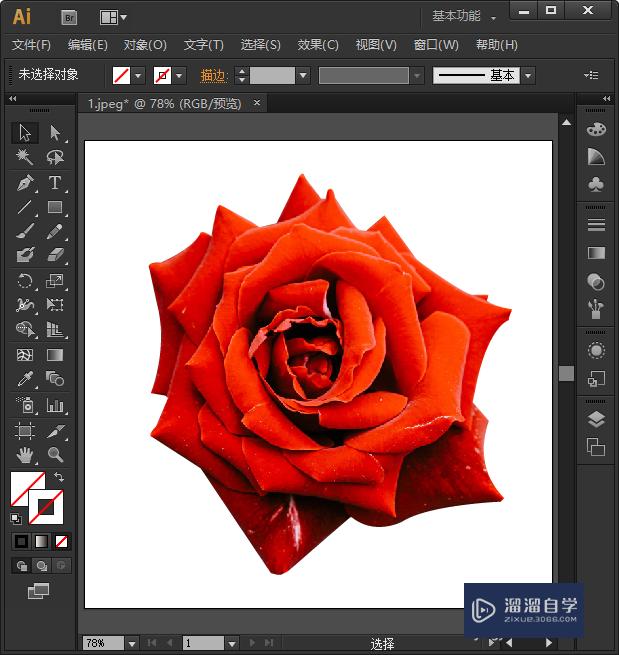Screen dimensions: 619x655
Task: Reset to default fill and stroke
Action: pos(16,519)
